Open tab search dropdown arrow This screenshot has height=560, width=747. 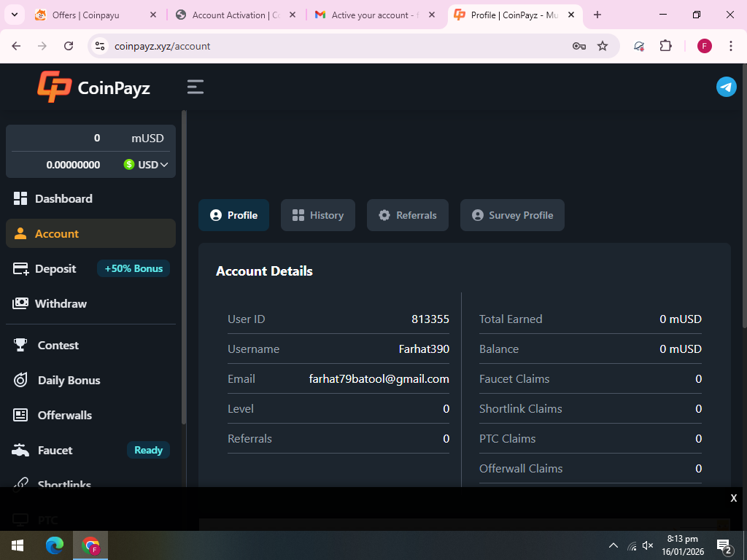pyautogui.click(x=15, y=15)
